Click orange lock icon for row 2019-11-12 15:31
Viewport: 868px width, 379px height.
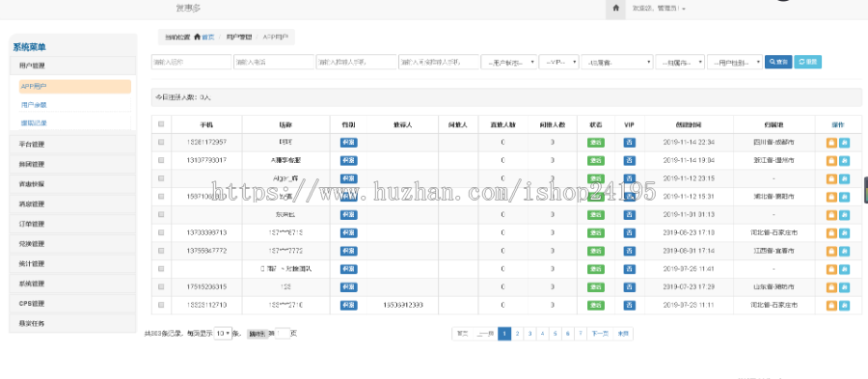coord(831,197)
